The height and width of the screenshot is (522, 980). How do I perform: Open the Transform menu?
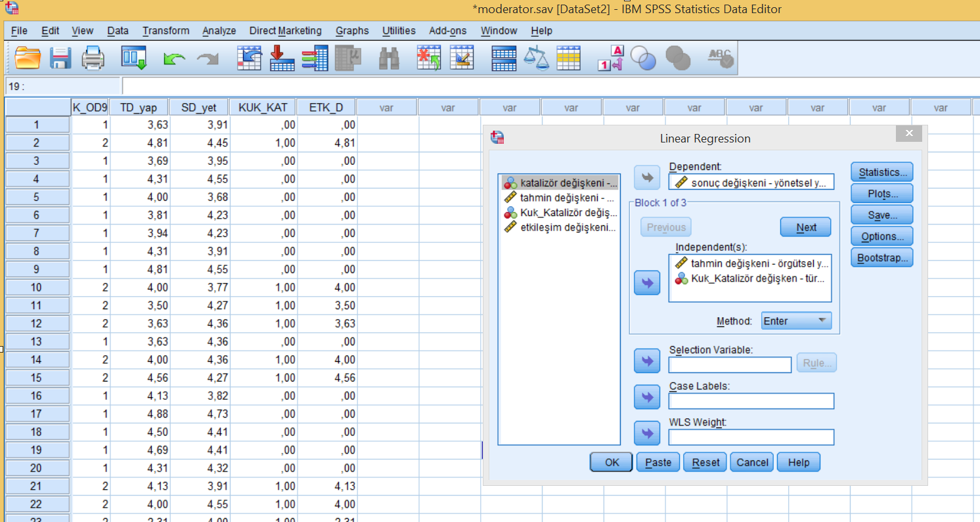166,31
